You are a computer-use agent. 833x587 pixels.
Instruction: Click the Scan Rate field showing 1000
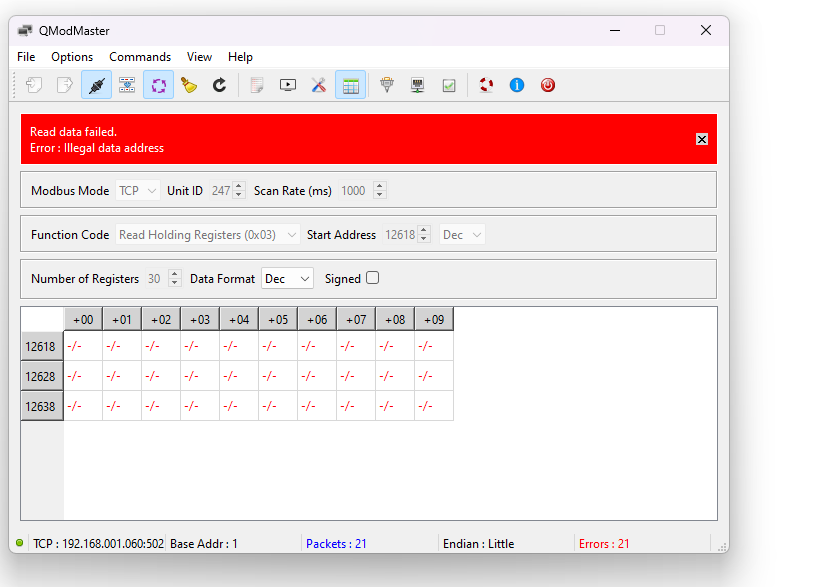[x=355, y=191]
